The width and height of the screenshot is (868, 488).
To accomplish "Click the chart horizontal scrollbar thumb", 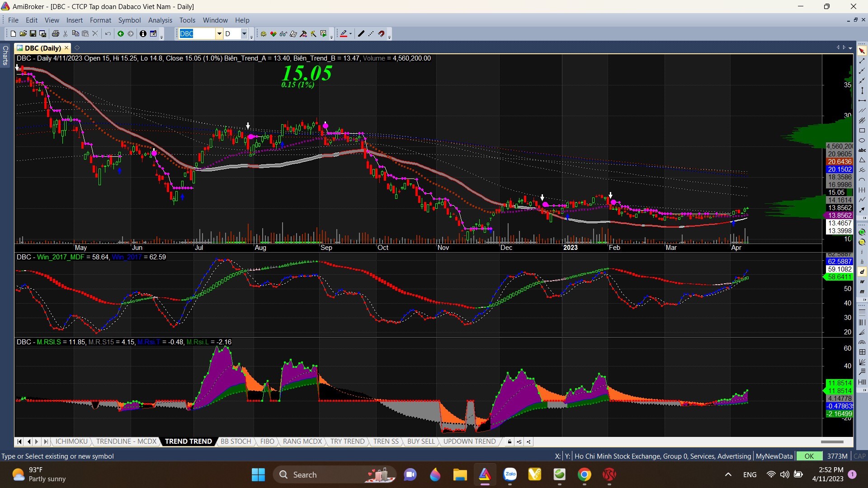I will pos(832,441).
